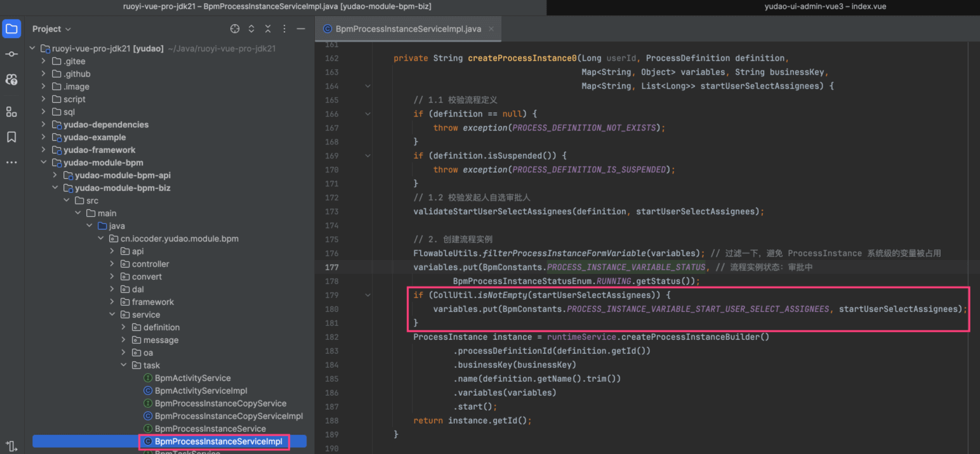
Task: Click the More tool windows ellipsis
Action: click(11, 162)
